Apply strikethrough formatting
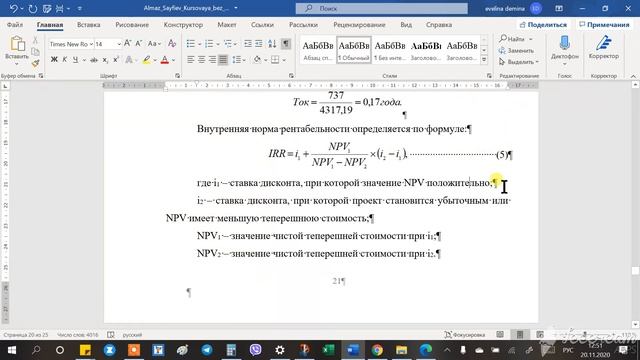 [94, 60]
